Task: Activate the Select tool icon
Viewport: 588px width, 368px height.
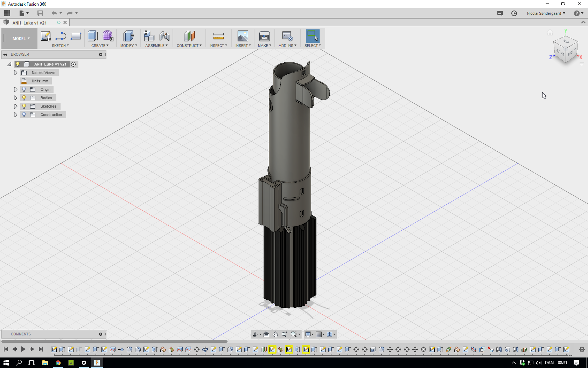Action: 313,36
